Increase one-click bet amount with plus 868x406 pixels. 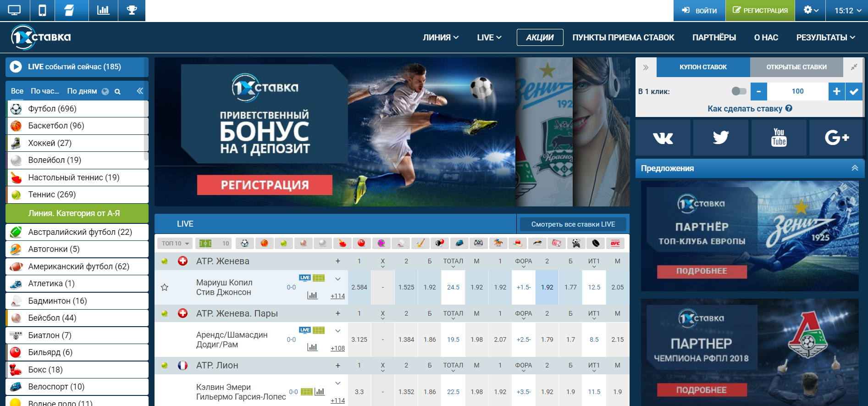(836, 91)
